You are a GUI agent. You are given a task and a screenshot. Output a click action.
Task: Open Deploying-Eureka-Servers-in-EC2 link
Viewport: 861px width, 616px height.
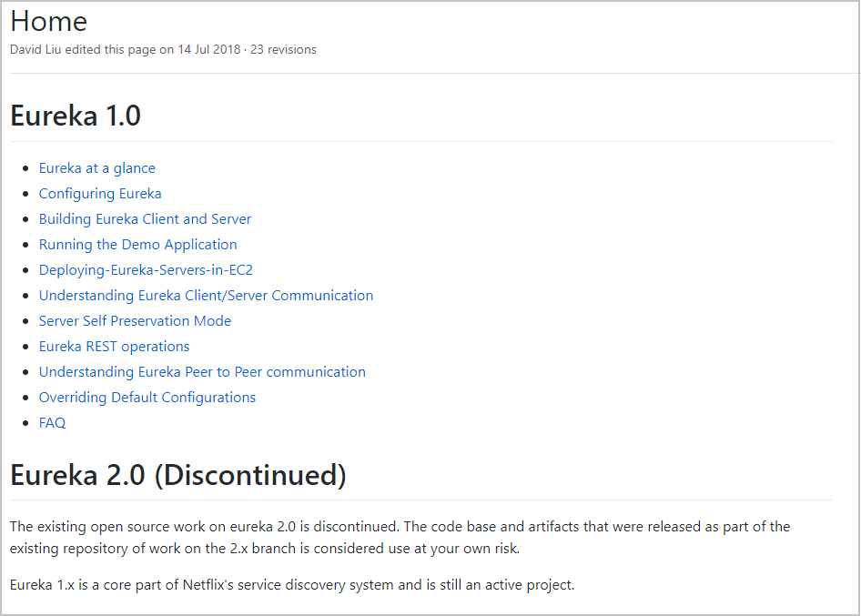pos(146,270)
